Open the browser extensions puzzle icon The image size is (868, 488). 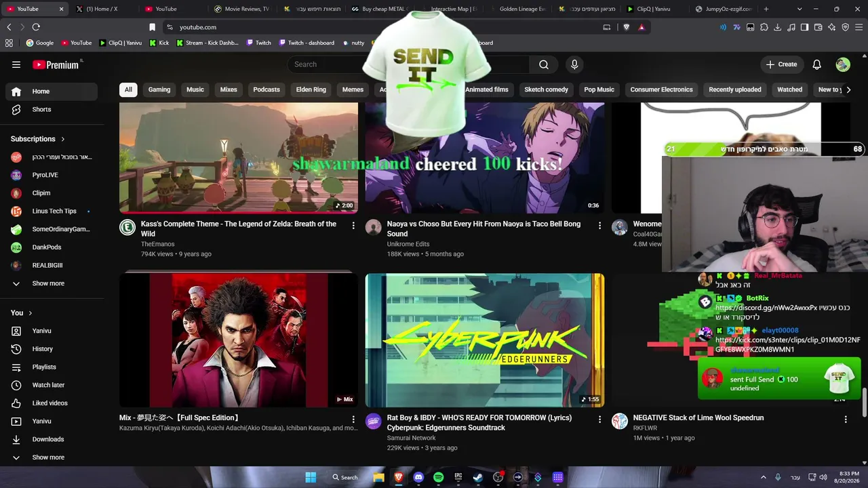pos(764,27)
